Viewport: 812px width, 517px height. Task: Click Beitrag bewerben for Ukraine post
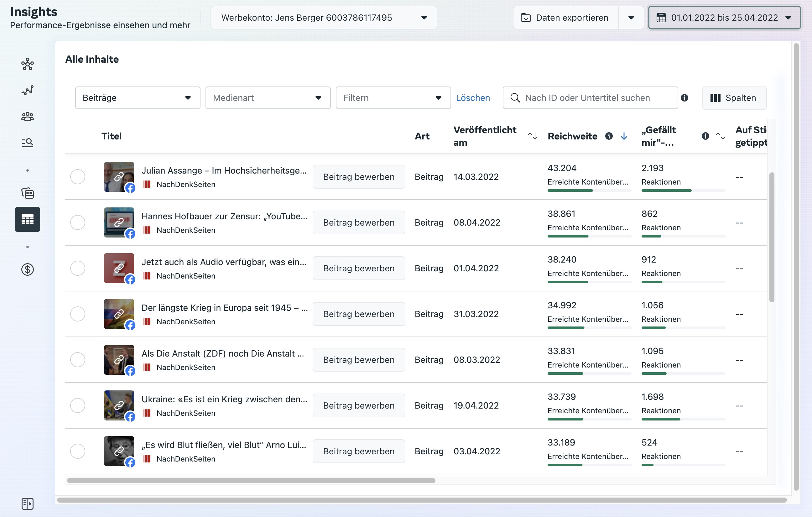click(359, 405)
